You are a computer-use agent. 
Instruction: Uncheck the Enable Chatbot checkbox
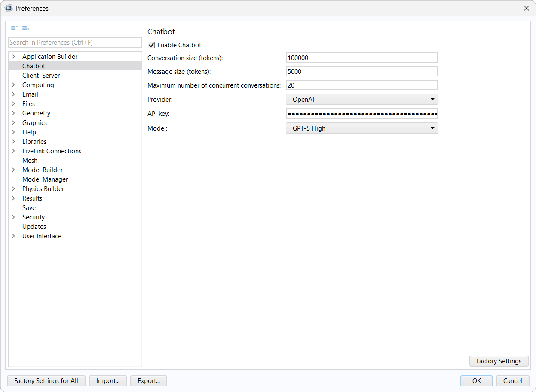tap(151, 45)
